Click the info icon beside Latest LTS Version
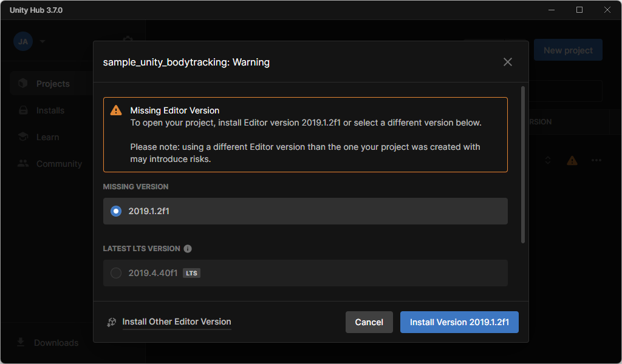 point(188,249)
